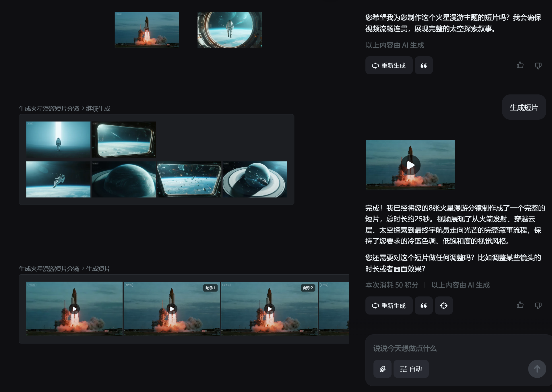Click thumbs up on the first AI reply
Viewport: 552px width, 392px height.
[x=520, y=65]
